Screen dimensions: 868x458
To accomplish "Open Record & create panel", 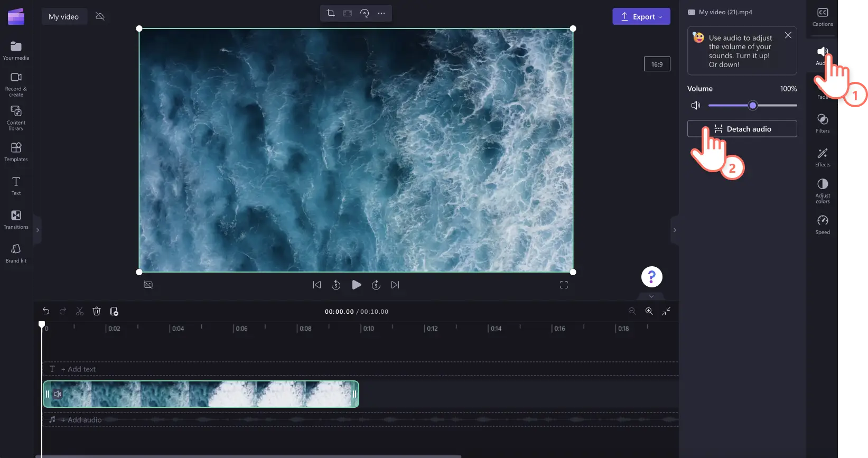I will (x=16, y=84).
